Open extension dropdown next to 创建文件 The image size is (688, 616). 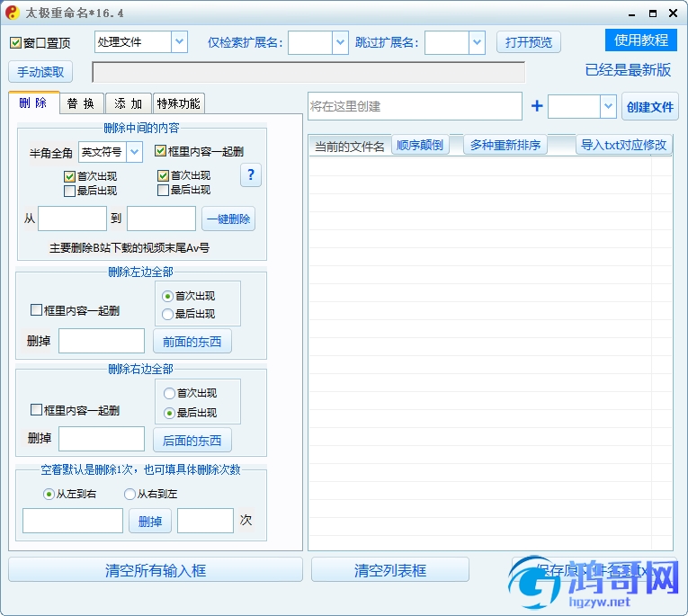click(608, 106)
